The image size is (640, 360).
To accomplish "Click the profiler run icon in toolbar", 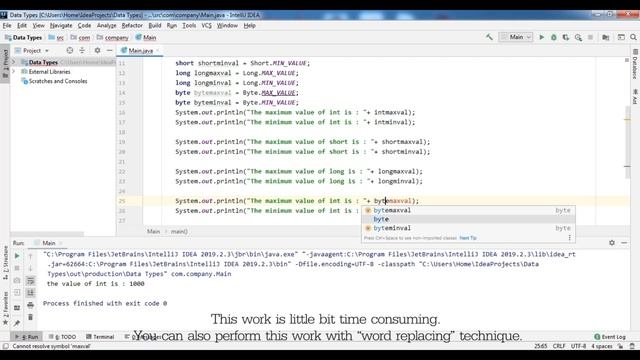I will (578, 37).
